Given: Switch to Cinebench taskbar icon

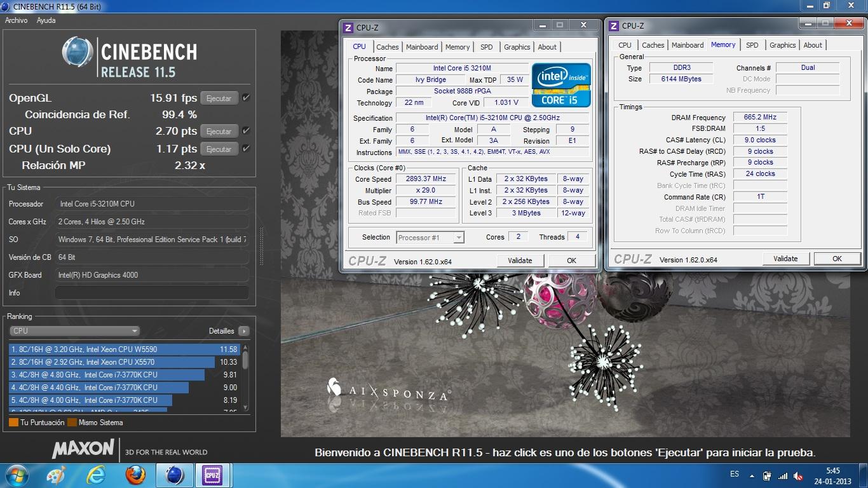Looking at the screenshot, I should pyautogui.click(x=174, y=475).
